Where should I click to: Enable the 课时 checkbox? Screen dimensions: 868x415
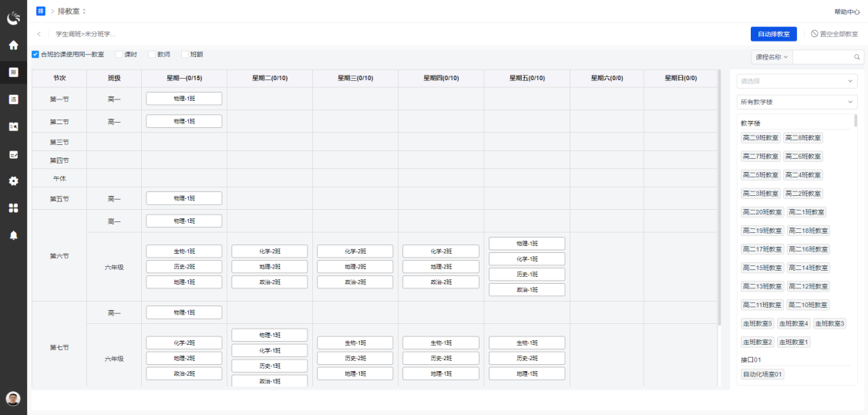pyautogui.click(x=119, y=55)
